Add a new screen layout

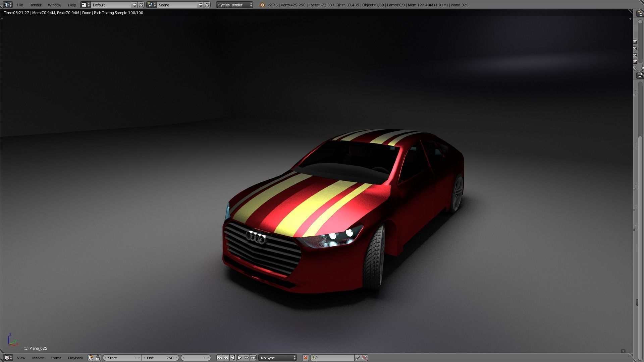coord(135,5)
